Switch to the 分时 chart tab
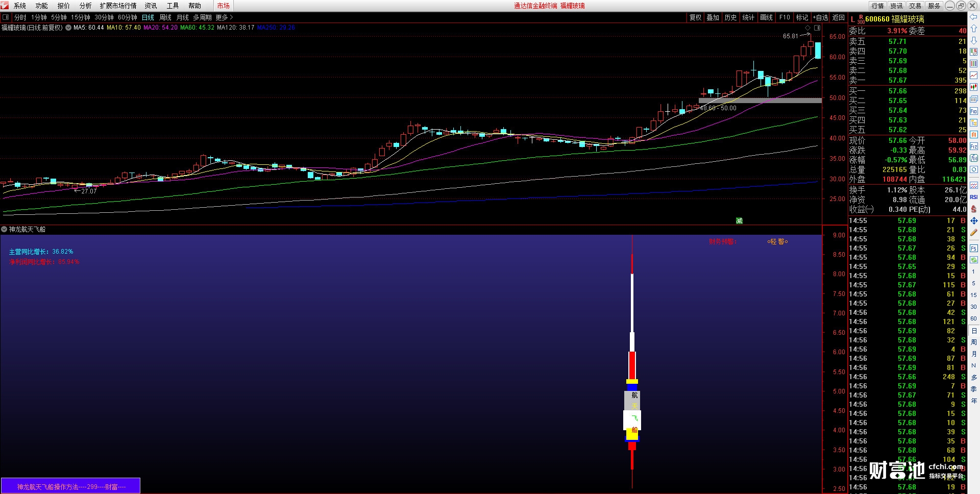 point(20,17)
